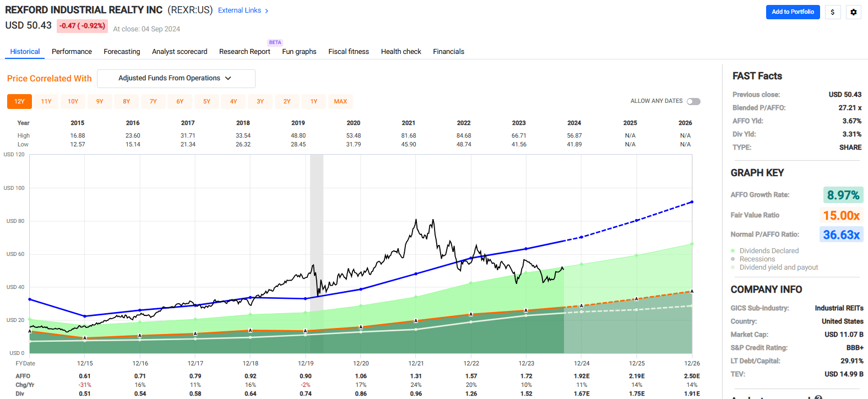Open the Research Report tab

(245, 52)
